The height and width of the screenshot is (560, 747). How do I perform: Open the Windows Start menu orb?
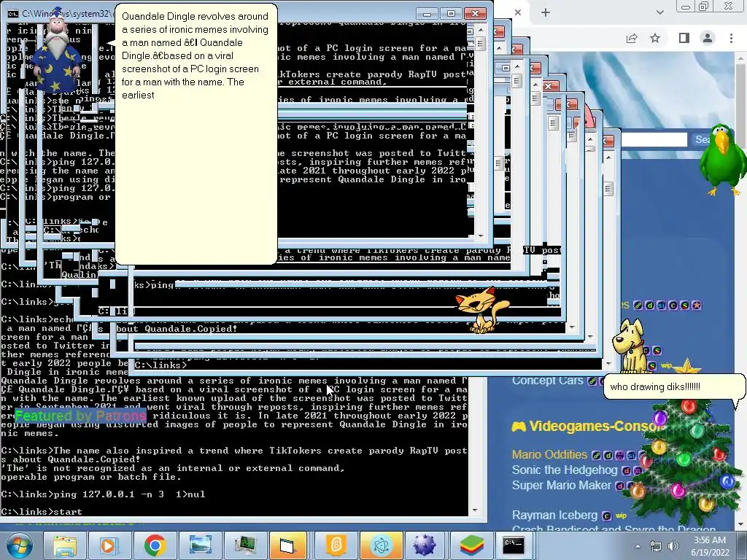(19, 545)
